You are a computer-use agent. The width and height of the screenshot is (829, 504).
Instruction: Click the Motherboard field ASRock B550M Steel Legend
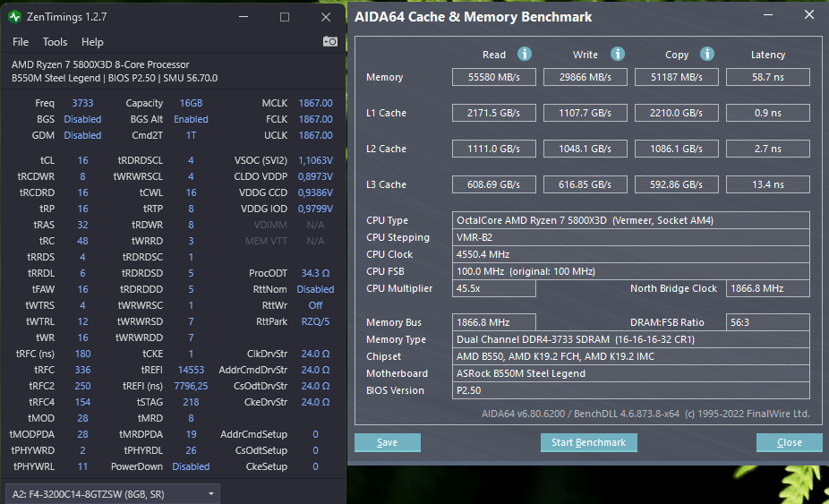[x=631, y=373]
